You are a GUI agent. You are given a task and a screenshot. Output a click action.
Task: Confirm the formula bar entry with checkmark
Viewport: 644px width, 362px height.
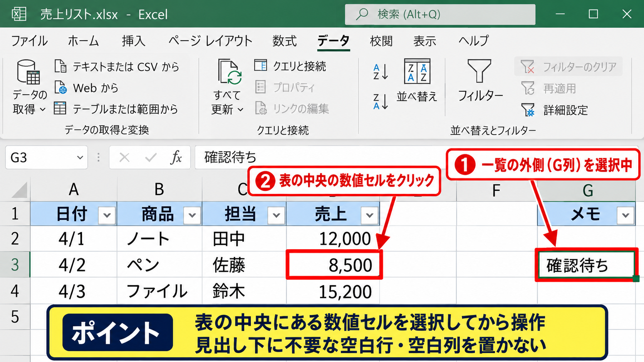click(151, 157)
